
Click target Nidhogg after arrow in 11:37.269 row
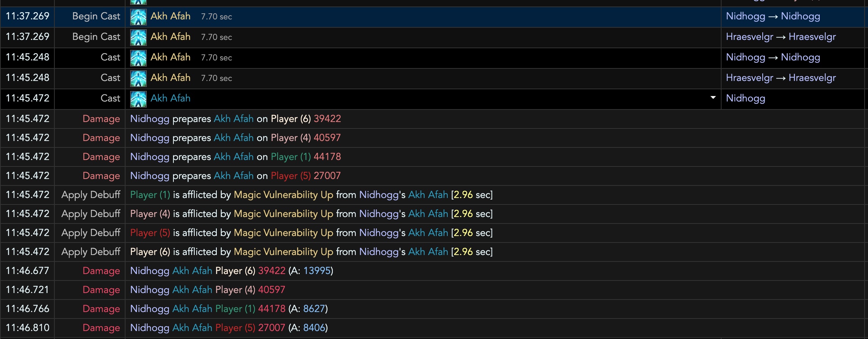(x=800, y=16)
